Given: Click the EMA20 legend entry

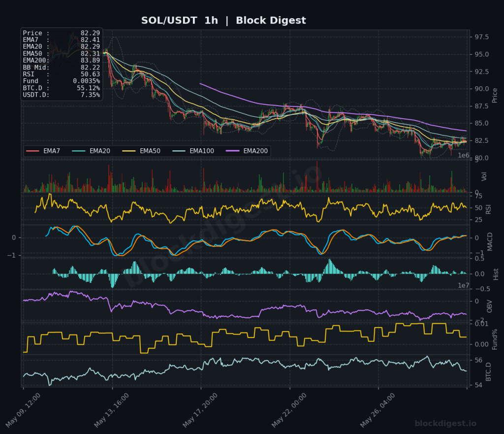Looking at the screenshot, I should [x=91, y=151].
